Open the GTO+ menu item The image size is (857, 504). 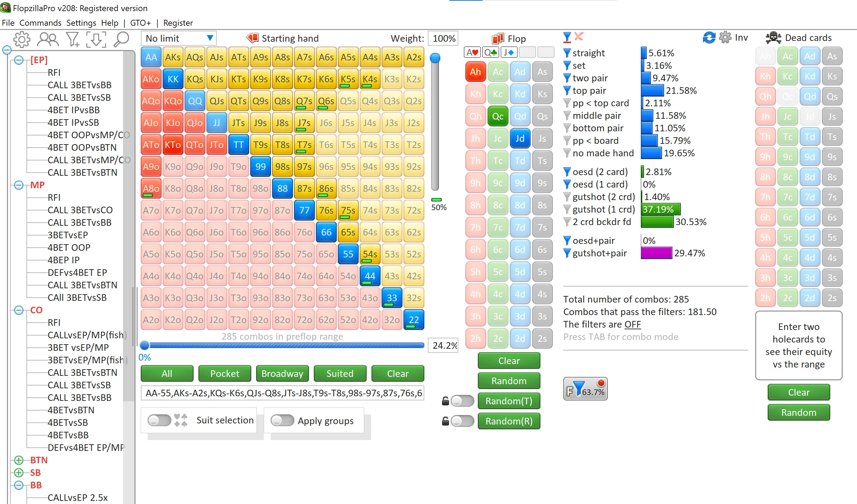140,23
